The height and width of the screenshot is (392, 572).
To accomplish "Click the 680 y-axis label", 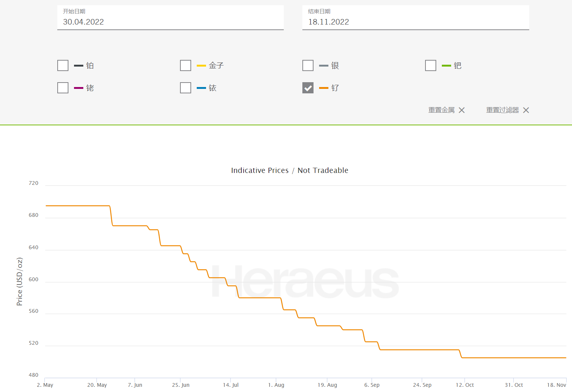I will [33, 215].
